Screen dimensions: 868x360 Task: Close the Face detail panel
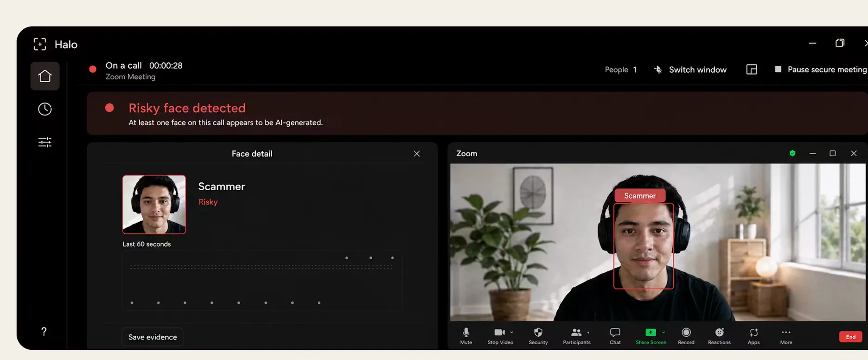[x=417, y=154]
